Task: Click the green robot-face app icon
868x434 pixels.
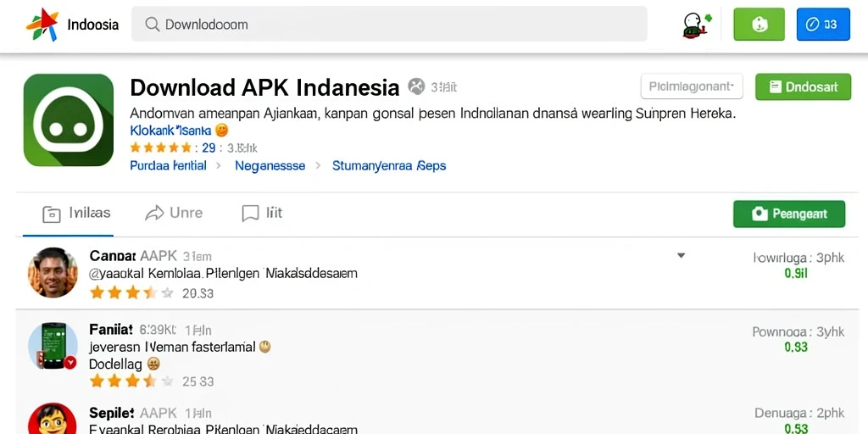Action: coord(69,120)
